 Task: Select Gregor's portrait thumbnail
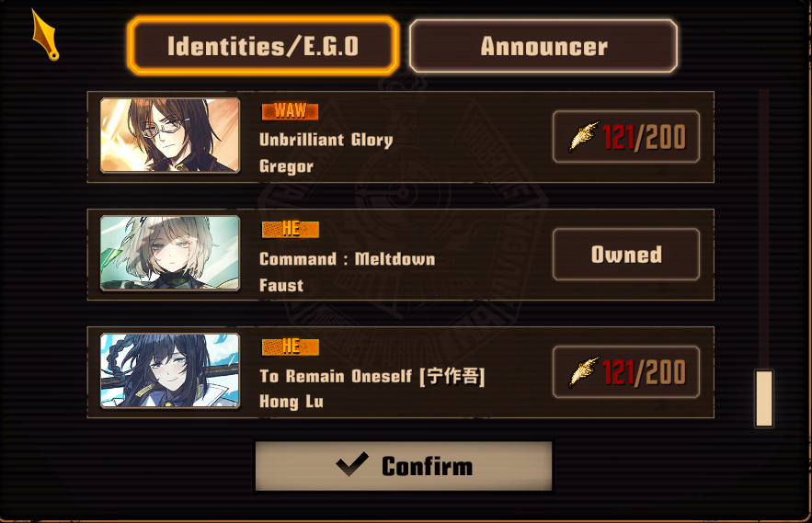[170, 135]
